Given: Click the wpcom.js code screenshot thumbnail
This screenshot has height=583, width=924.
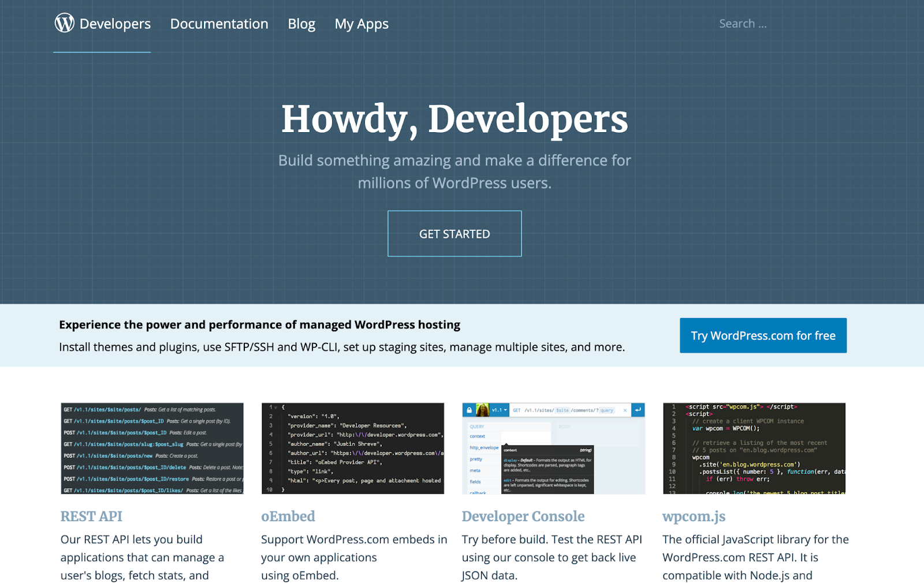Looking at the screenshot, I should (753, 448).
